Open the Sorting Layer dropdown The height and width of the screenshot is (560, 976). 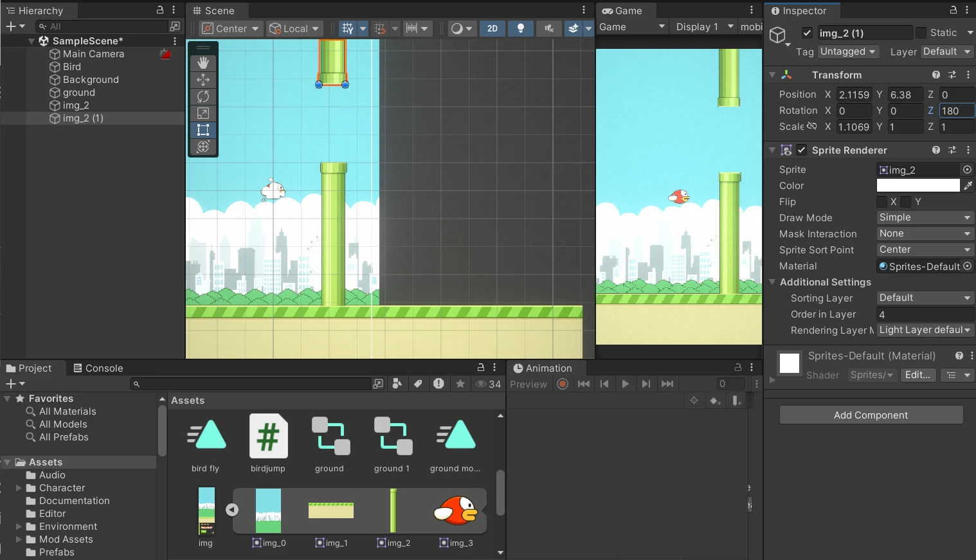click(x=925, y=298)
